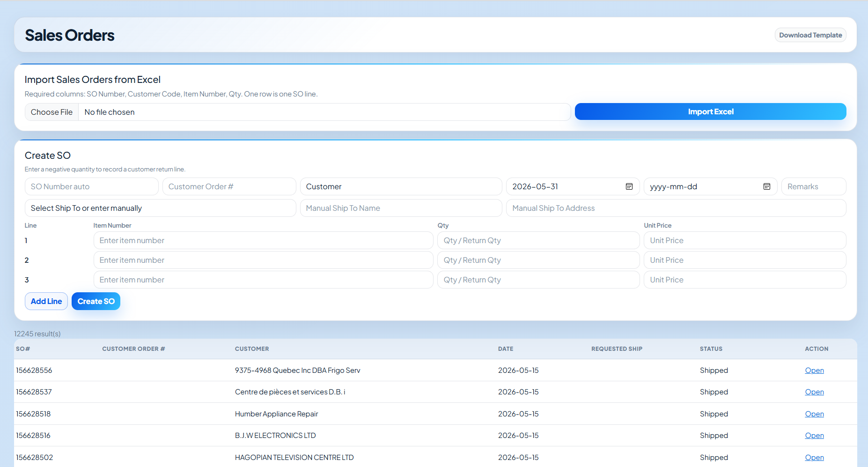Open sales order 156628556
This screenshot has height=467, width=868.
[x=814, y=370]
